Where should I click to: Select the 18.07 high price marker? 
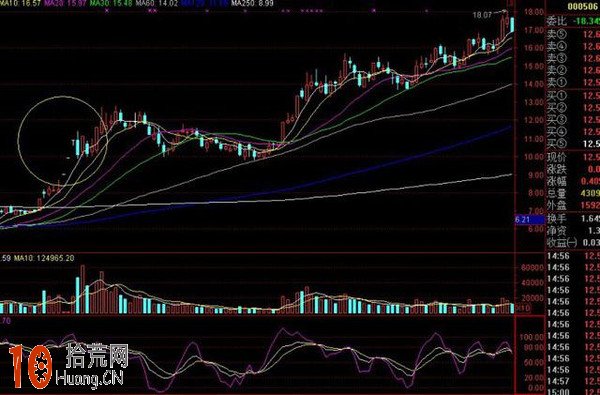point(482,15)
